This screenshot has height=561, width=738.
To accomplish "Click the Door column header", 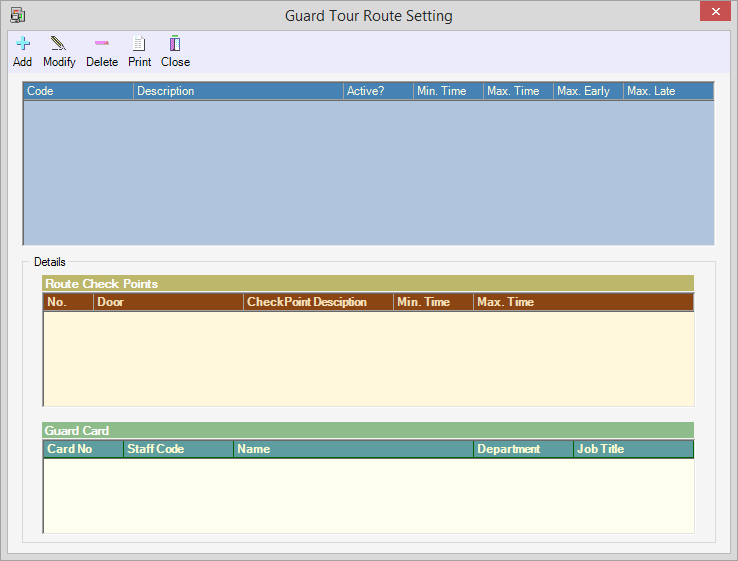I will tap(168, 302).
